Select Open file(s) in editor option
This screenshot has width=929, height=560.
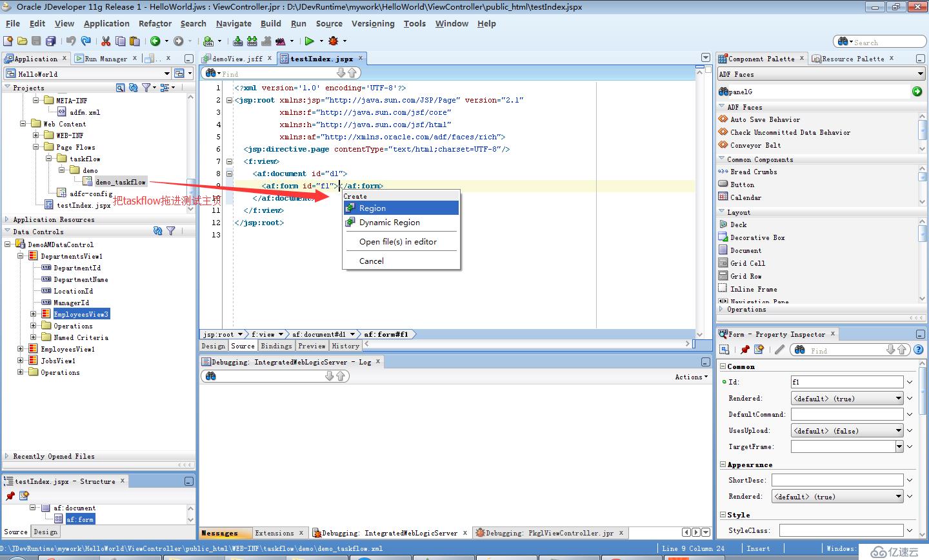click(401, 242)
